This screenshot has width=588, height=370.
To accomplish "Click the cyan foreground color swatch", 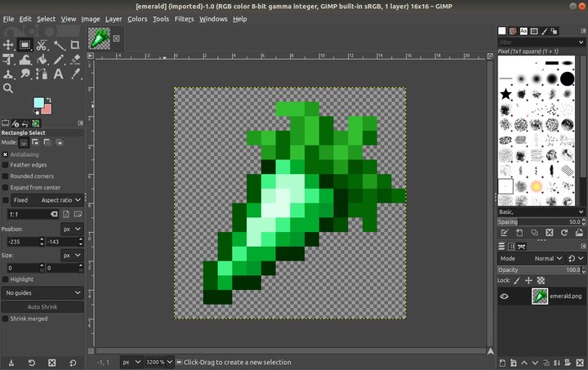I will click(38, 104).
